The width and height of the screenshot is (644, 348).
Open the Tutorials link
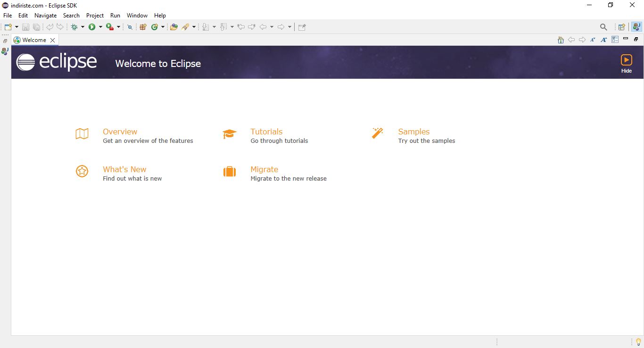(x=266, y=132)
